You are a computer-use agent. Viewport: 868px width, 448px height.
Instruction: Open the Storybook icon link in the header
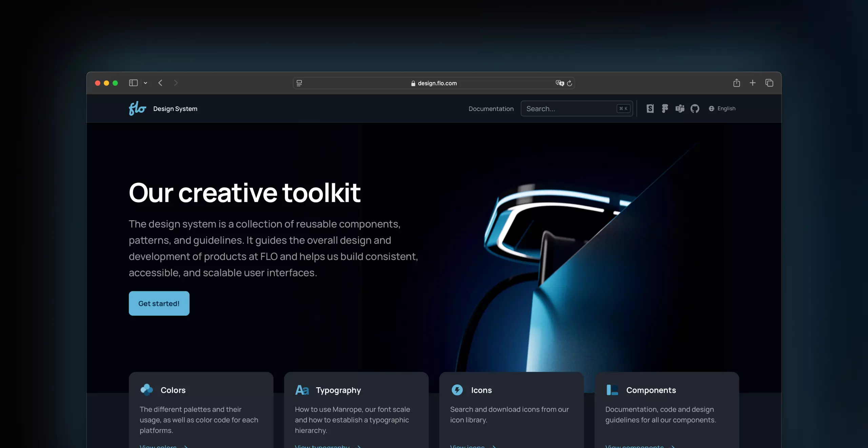650,109
